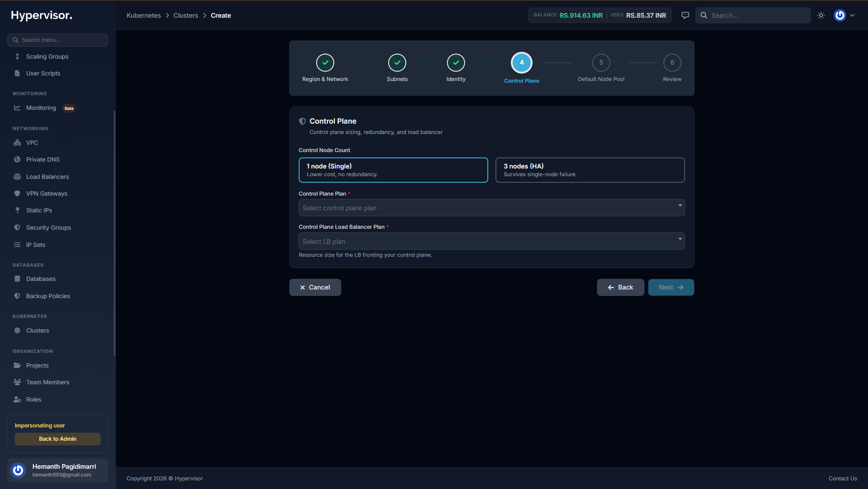Screen dimensions: 868x489
Task: Click the Load Balancers scale icon
Action: tap(17, 177)
